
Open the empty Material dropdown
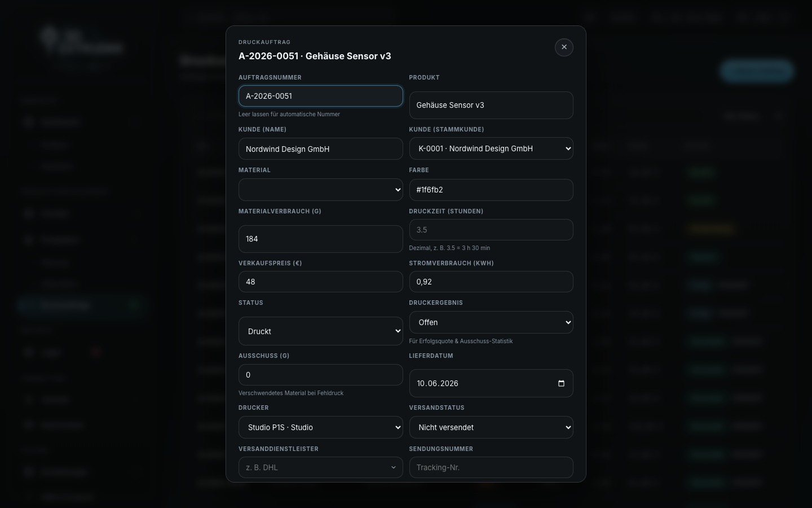coord(320,190)
